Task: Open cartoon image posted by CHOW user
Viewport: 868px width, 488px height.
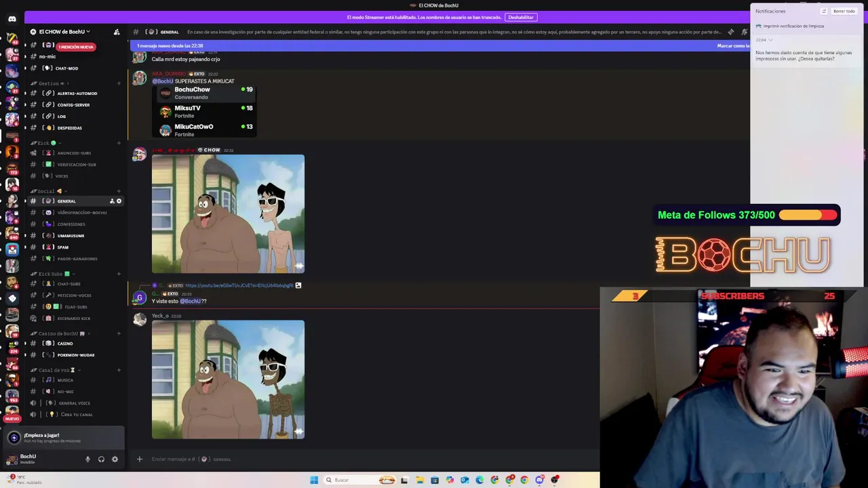Action: click(228, 214)
